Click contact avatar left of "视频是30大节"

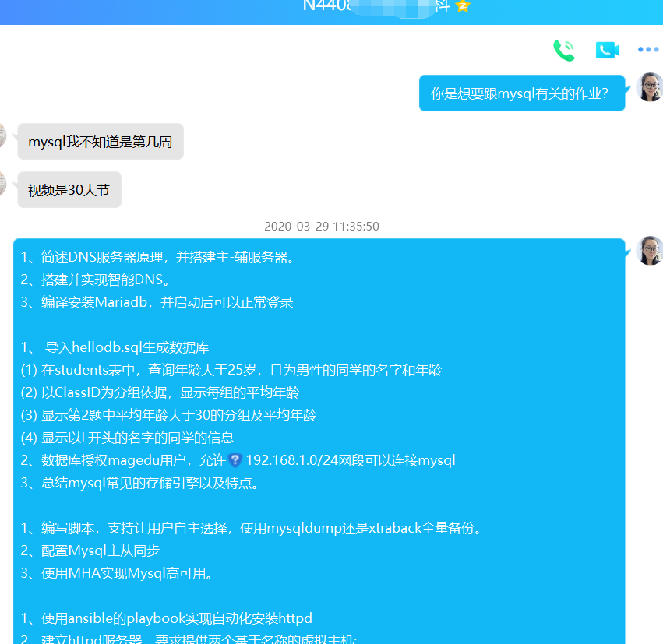(x=2, y=184)
